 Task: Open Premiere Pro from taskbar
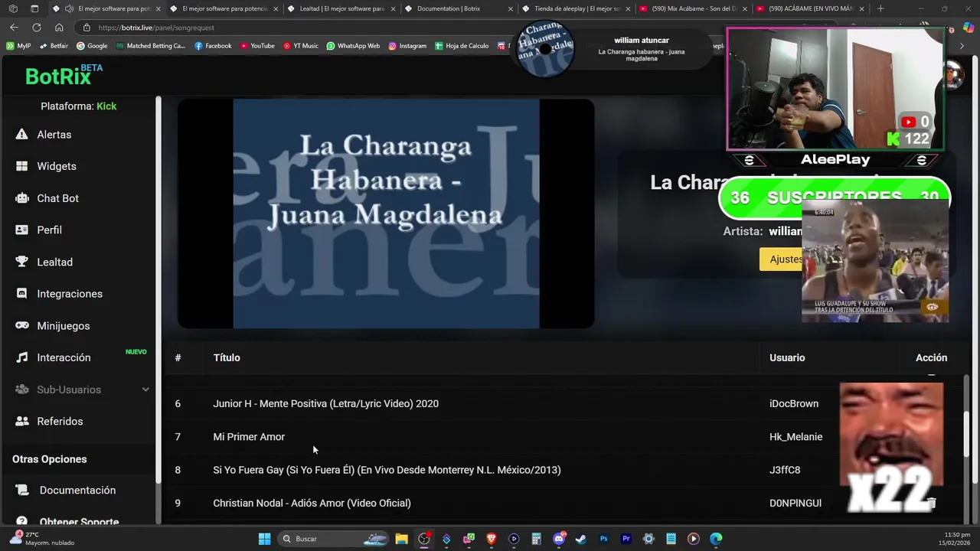(626, 539)
